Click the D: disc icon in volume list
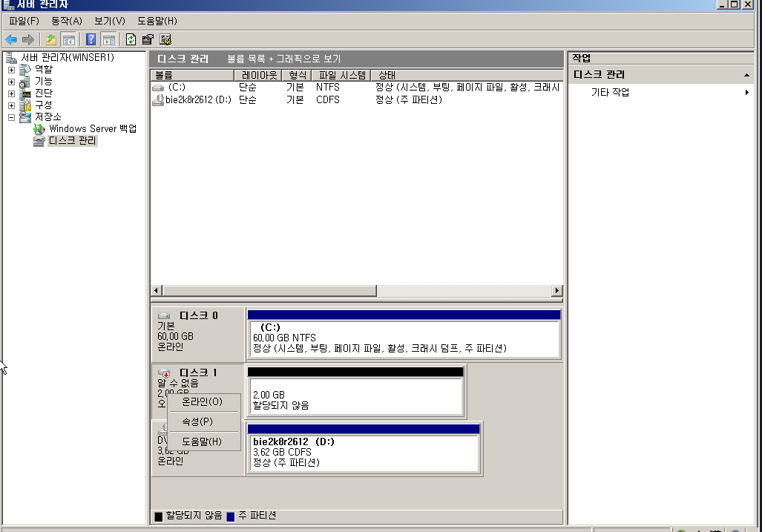 point(158,100)
